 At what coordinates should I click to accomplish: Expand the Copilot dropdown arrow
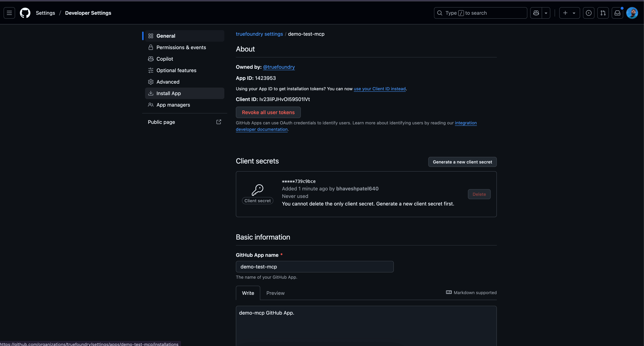[546, 13]
